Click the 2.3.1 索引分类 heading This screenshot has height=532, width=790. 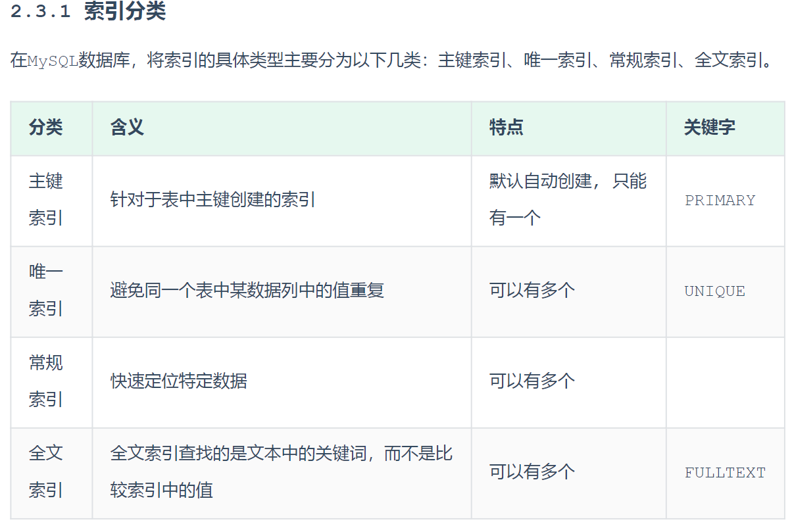point(87,12)
